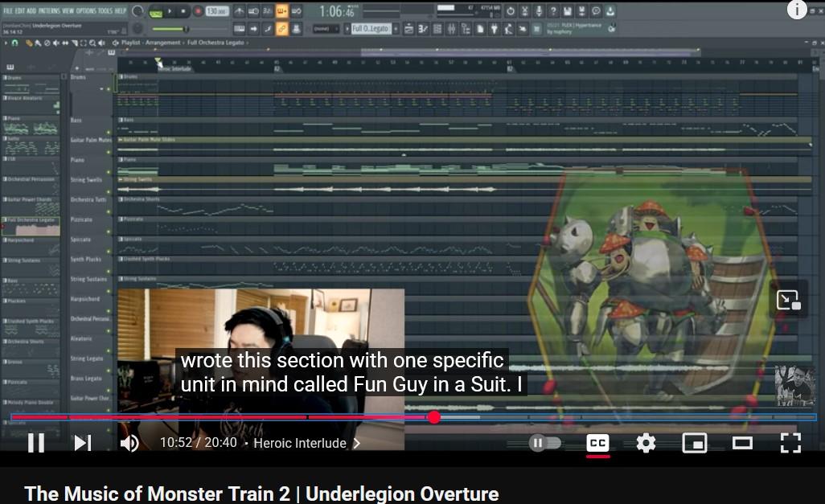Open the video title link
Image resolution: width=825 pixels, height=504 pixels.
point(261,494)
